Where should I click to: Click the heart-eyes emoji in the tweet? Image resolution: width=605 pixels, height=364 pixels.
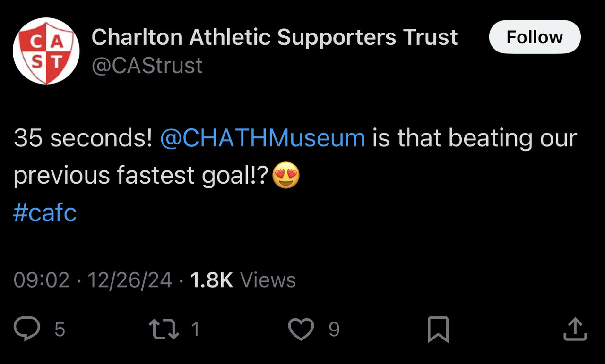coord(286,176)
